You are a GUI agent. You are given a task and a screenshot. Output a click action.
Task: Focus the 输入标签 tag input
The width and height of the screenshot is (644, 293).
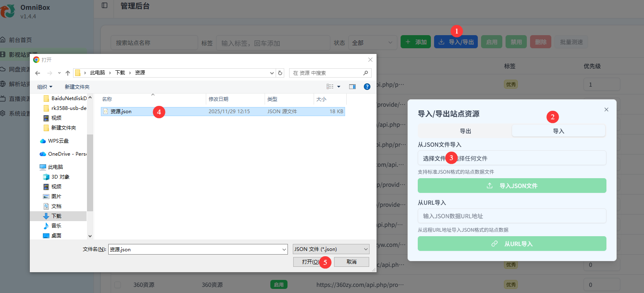(x=273, y=43)
